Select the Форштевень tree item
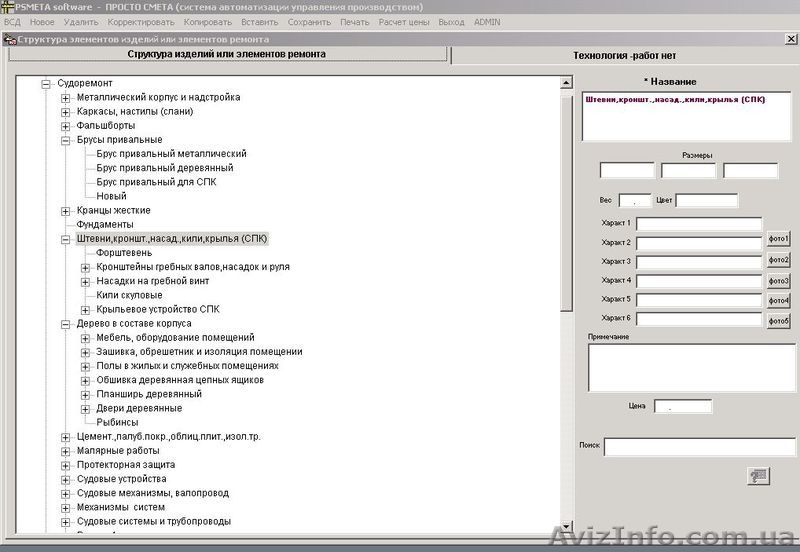Screen dimensions: 800x552 [x=124, y=254]
